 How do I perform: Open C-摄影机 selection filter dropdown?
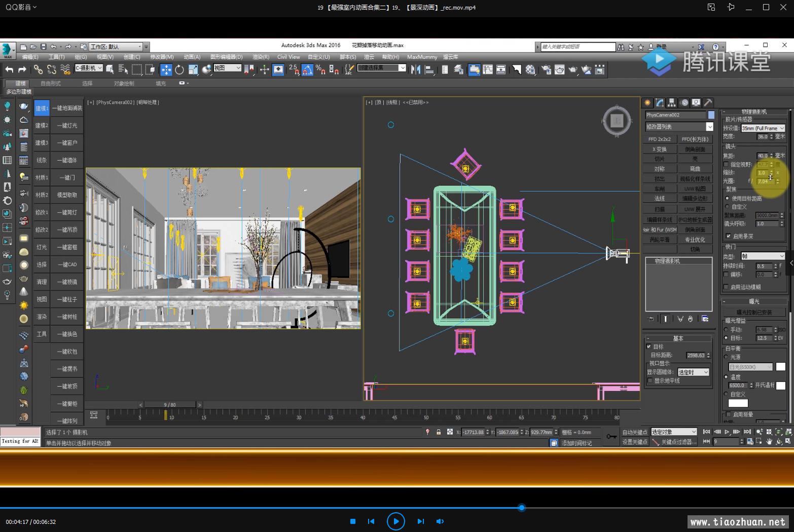tap(89, 68)
